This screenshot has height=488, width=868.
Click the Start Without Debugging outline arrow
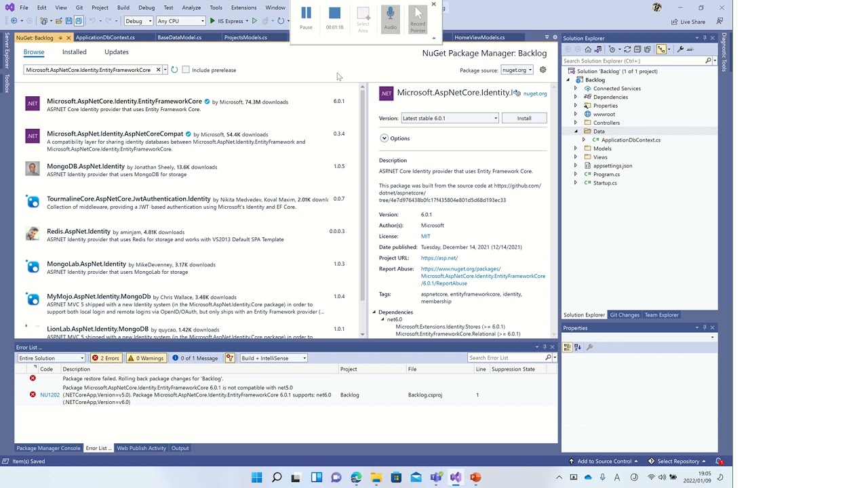[254, 21]
